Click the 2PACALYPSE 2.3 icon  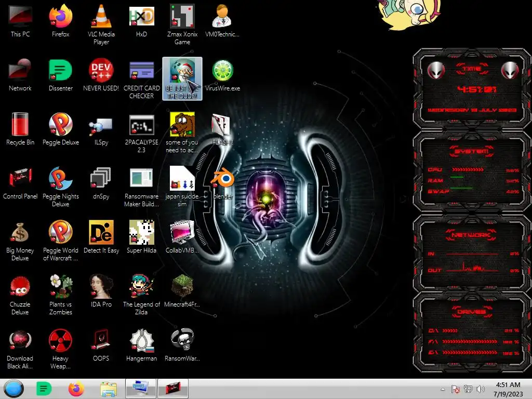(x=141, y=132)
